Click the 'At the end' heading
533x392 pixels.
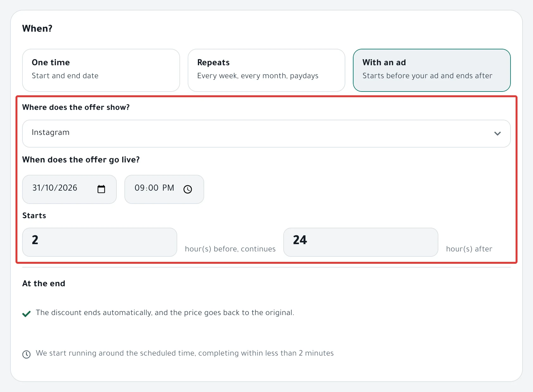[x=44, y=283]
